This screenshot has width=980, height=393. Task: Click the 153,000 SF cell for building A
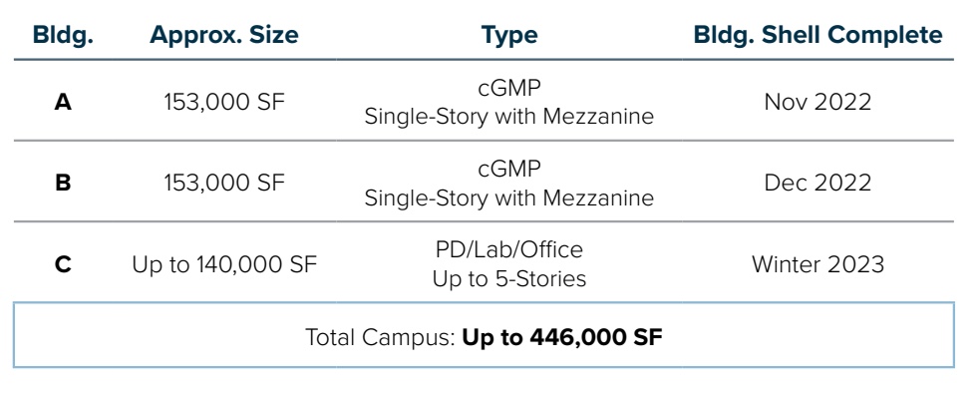pos(223,102)
